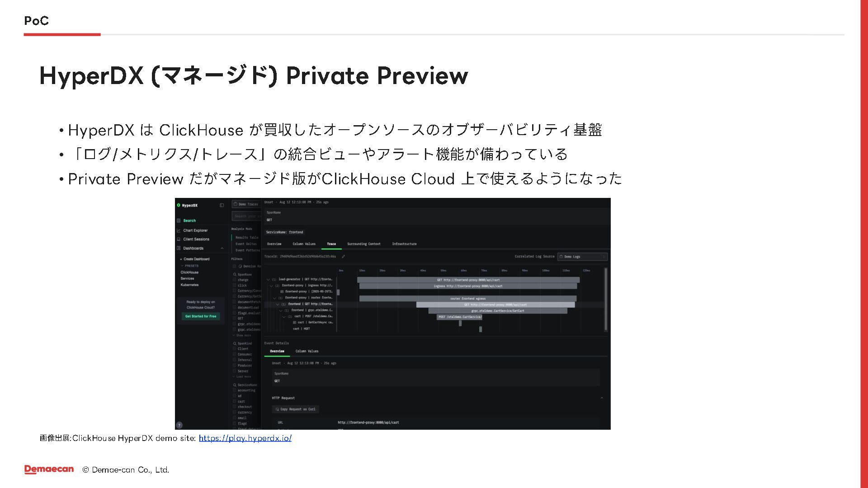Collapse the HyperDX sidebar panel icon

click(x=222, y=205)
